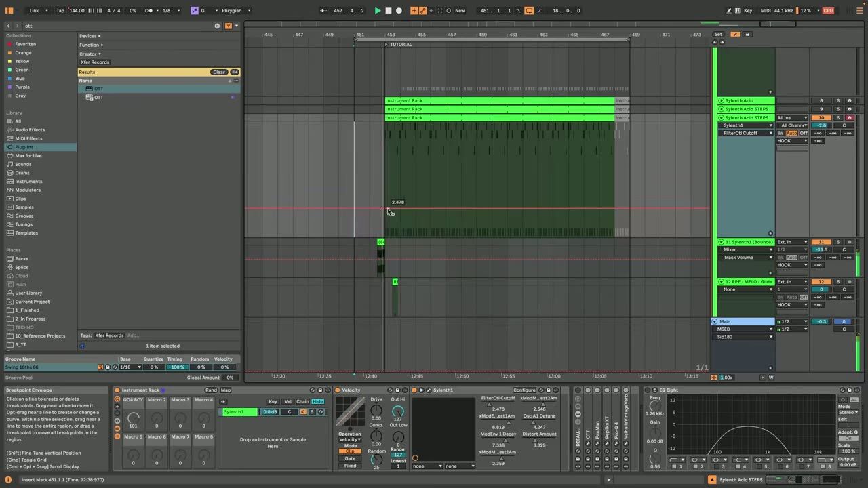Open the Track Volume parameter dropdown
This screenshot has width=868, height=488.
click(x=746, y=258)
